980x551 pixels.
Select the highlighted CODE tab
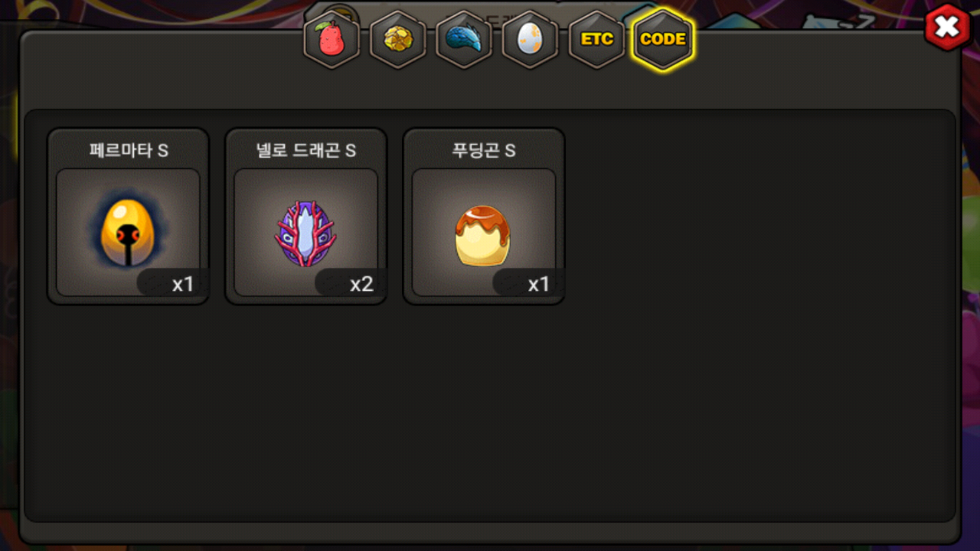coord(663,39)
